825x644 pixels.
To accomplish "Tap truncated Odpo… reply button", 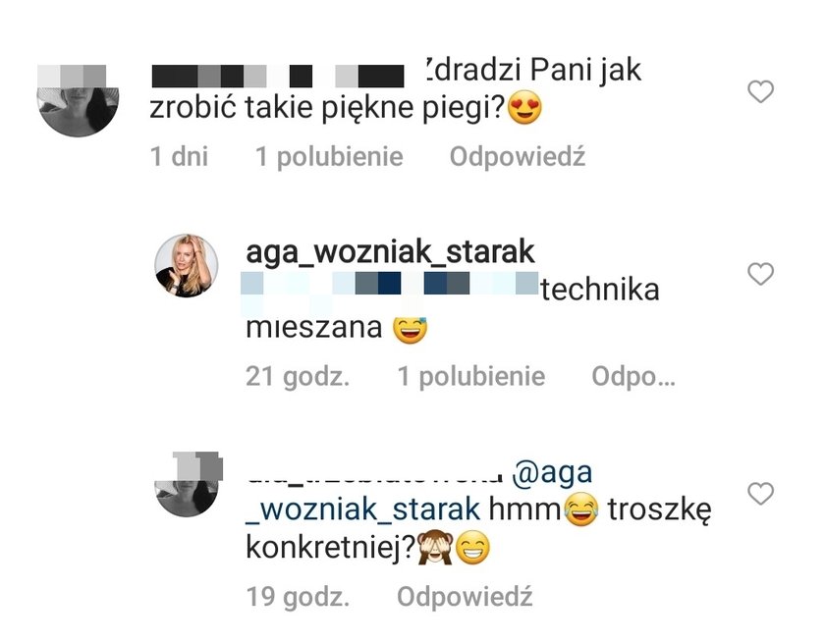I will [x=632, y=376].
